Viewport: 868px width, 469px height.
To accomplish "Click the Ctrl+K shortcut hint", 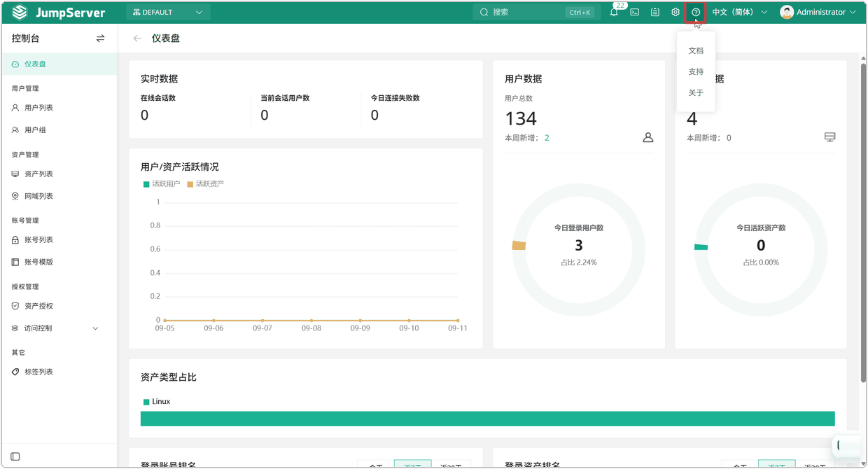I will coord(580,13).
